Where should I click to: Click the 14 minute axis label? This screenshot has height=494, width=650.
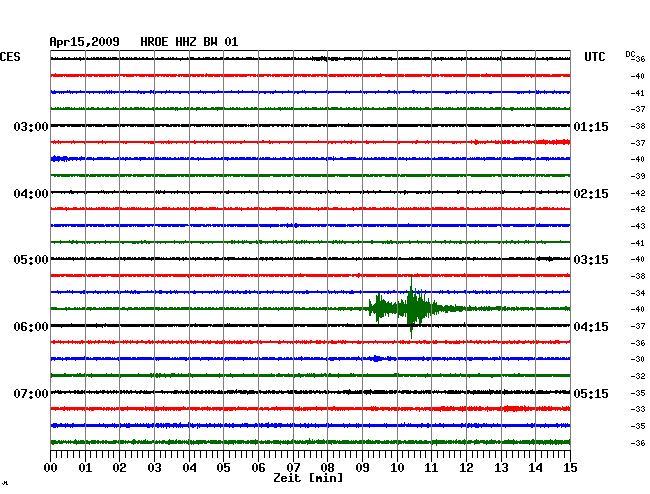pyautogui.click(x=535, y=468)
